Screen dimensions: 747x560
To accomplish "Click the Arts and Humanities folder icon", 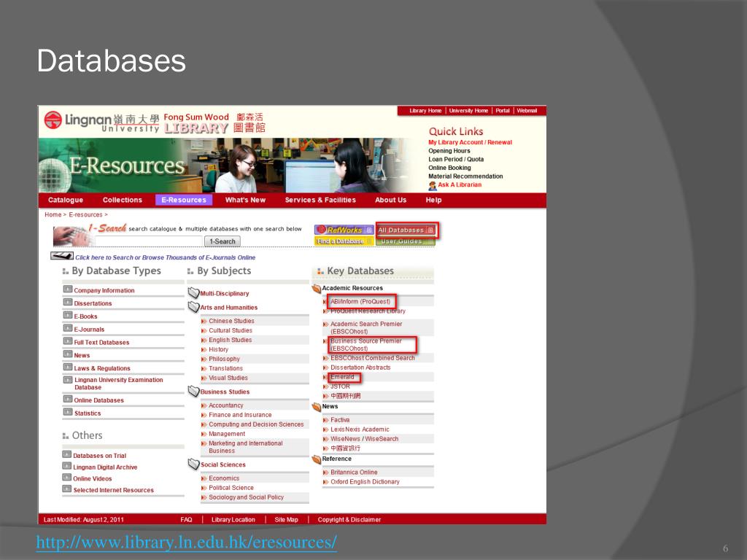I will coord(193,307).
